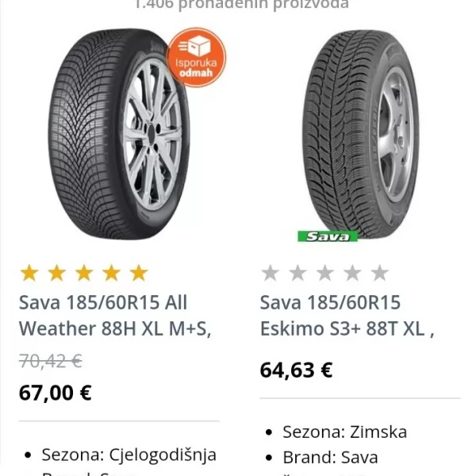Click the first gray star on Eskimo S3+ tire
Screen dimensions: 476x476
coord(271,274)
